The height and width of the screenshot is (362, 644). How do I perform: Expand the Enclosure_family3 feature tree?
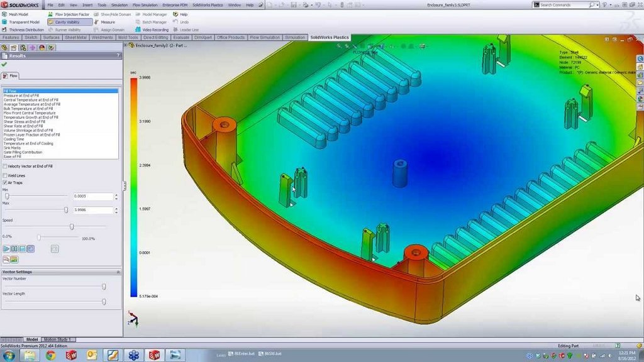pos(126,45)
